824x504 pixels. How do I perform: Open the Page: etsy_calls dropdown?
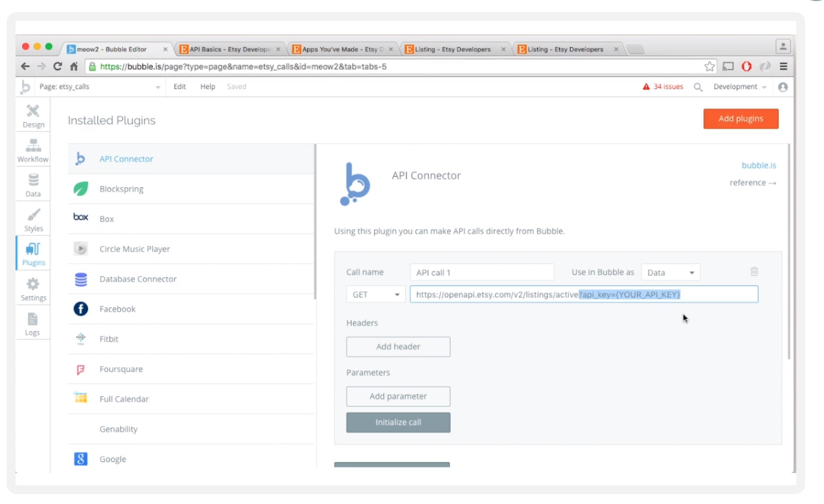[x=100, y=87]
